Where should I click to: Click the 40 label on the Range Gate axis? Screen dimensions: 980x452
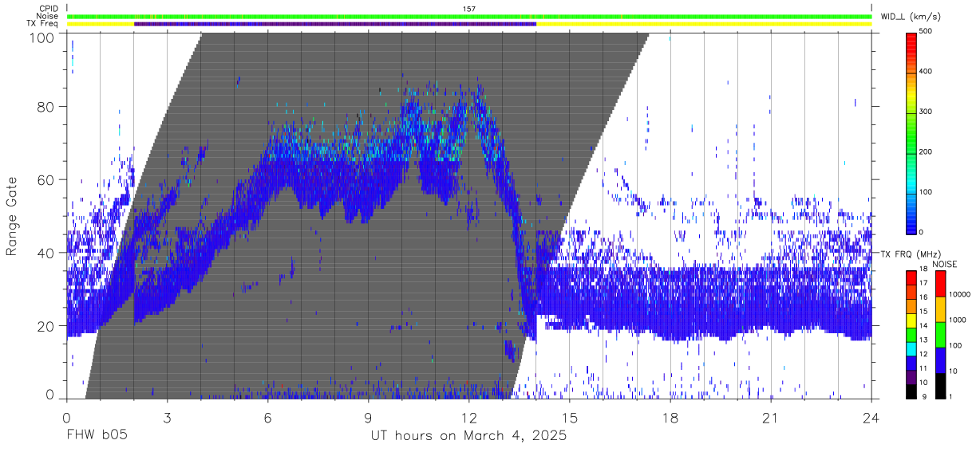click(x=46, y=253)
